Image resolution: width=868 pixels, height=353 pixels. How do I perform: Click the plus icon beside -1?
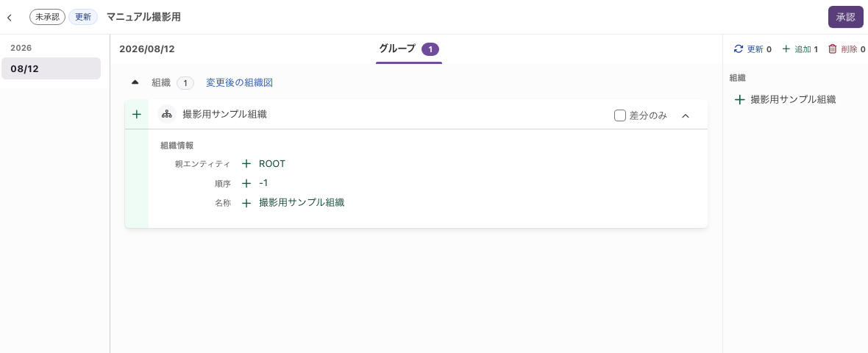click(x=246, y=183)
